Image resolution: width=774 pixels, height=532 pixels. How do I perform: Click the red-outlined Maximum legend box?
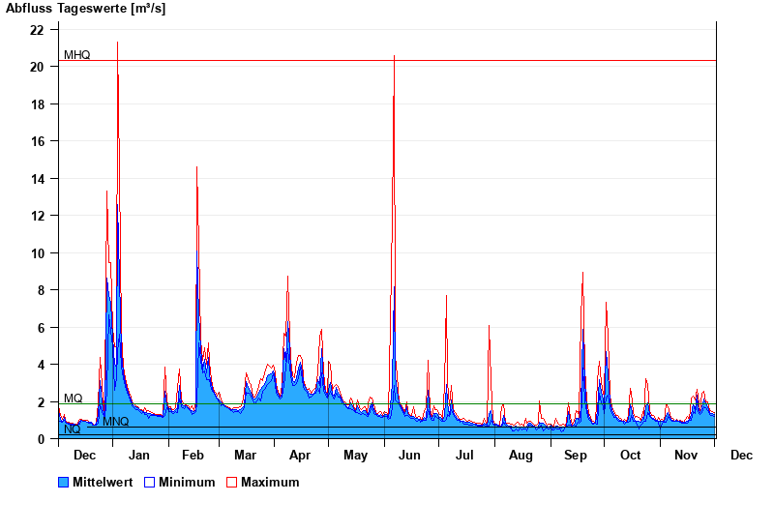coord(231,482)
